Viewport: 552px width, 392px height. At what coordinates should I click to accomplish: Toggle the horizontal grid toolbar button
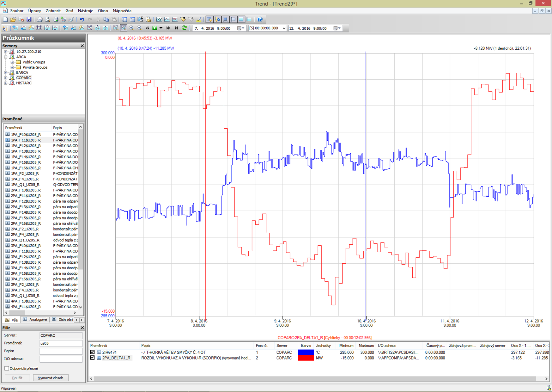pyautogui.click(x=225, y=19)
